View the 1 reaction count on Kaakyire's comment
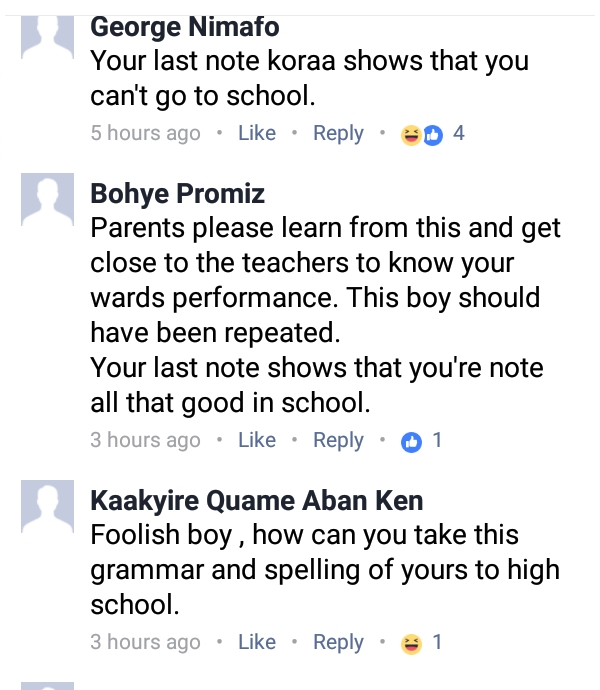600x690 pixels. 437,642
